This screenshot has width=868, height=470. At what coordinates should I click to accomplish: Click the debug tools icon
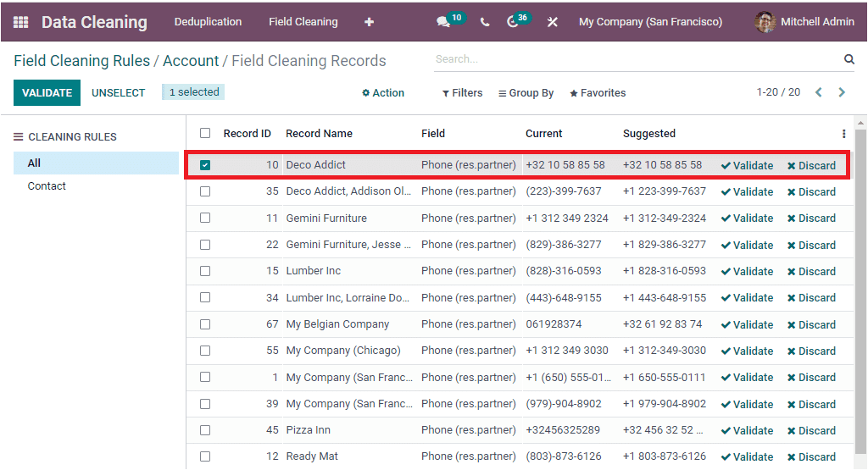553,22
